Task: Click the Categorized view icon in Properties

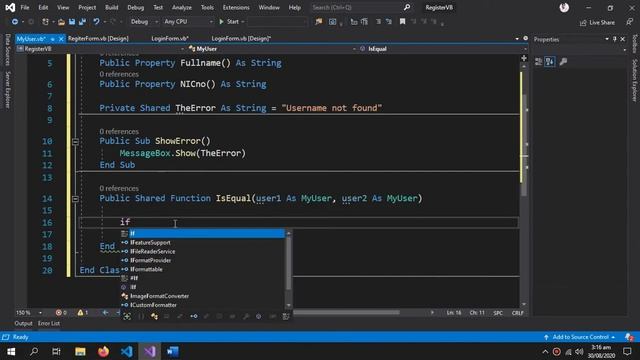Action: tap(538, 62)
